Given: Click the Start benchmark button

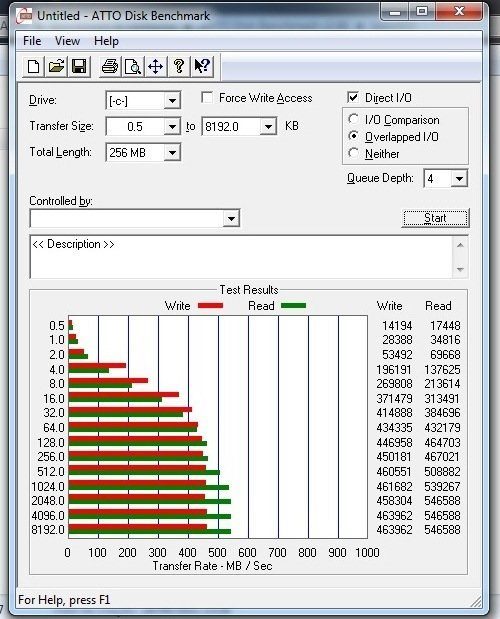Looking at the screenshot, I should [435, 218].
